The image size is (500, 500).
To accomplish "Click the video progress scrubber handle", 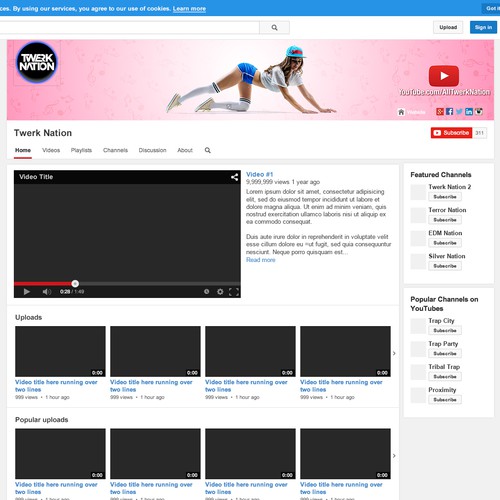I will tap(75, 284).
